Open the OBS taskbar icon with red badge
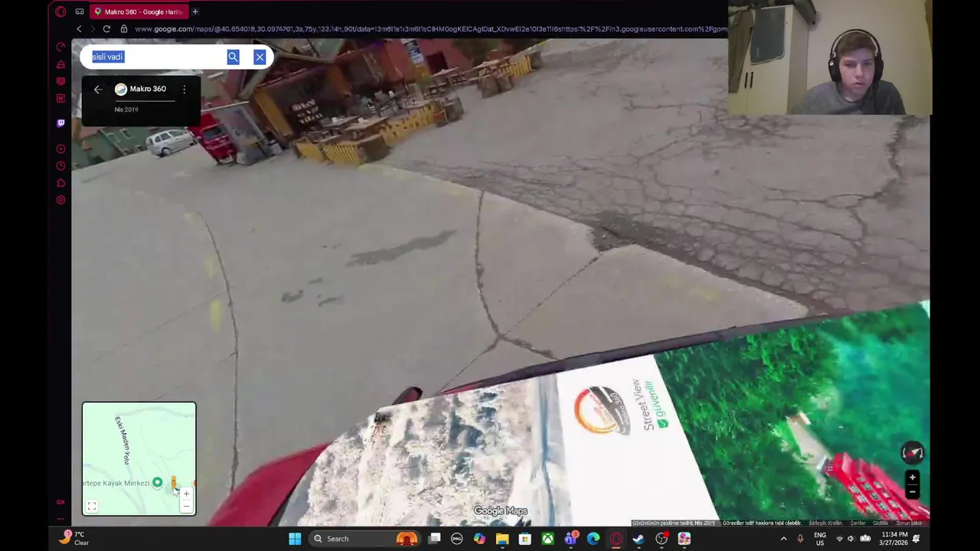 pos(661,539)
